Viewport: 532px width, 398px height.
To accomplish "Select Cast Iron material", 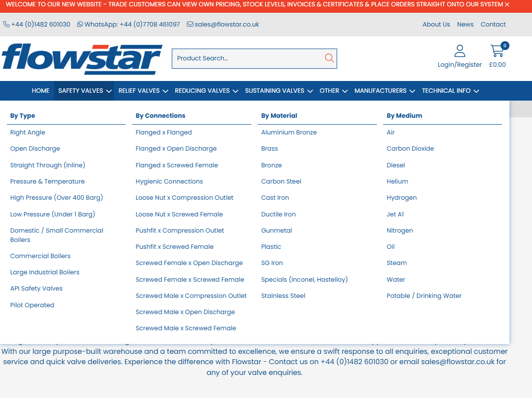I will 275,198.
